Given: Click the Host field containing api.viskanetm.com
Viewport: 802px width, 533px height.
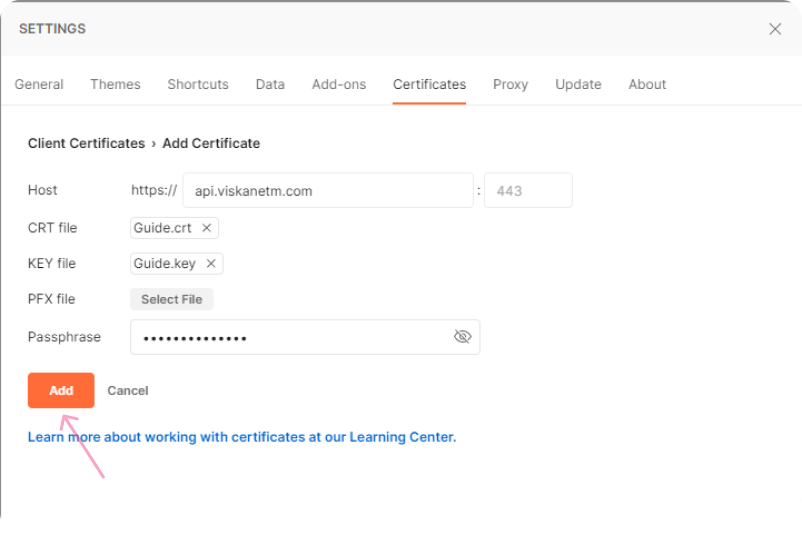Looking at the screenshot, I should coord(327,190).
